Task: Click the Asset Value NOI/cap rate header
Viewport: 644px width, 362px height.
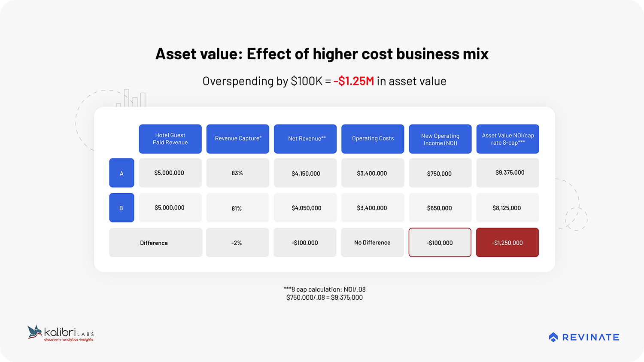Action: click(507, 139)
